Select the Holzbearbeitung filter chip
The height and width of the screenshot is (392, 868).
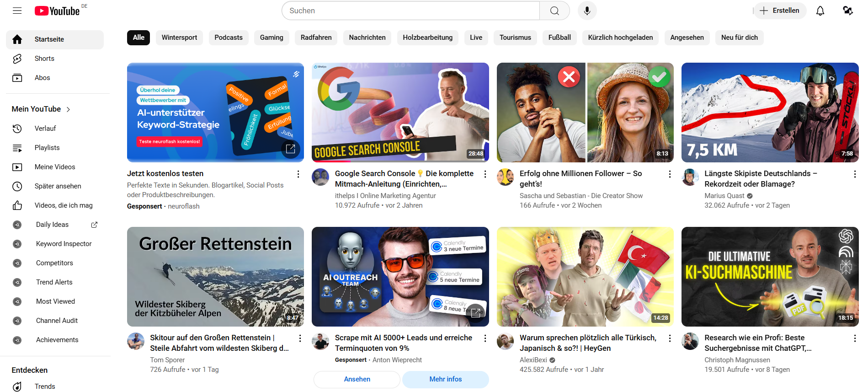point(428,38)
